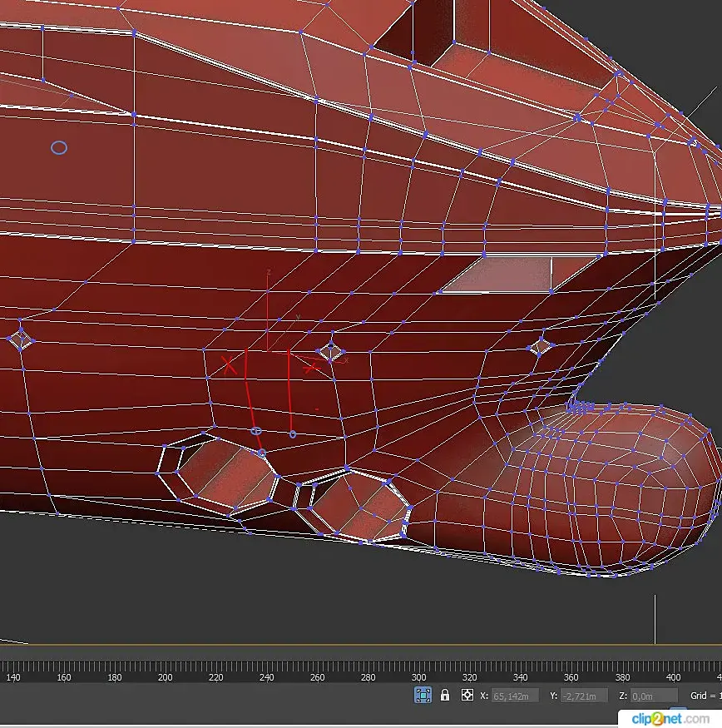Click the Y coordinate input field
Screen dimensions: 722x728
(x=584, y=696)
